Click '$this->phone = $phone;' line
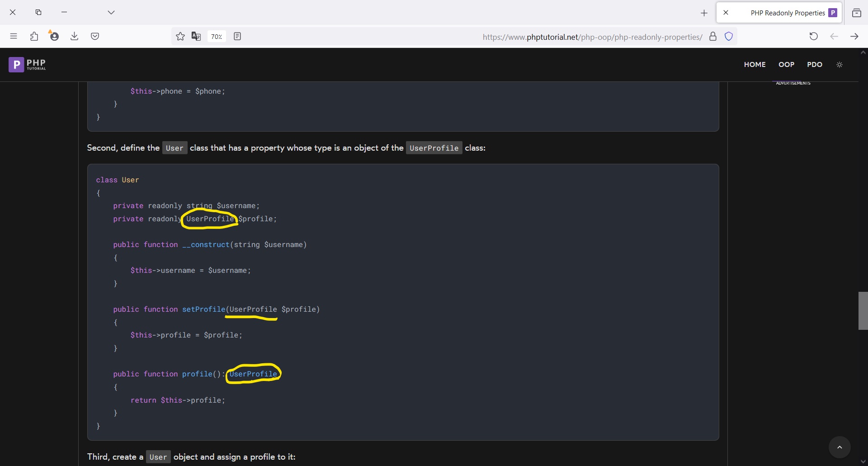 pos(178,91)
